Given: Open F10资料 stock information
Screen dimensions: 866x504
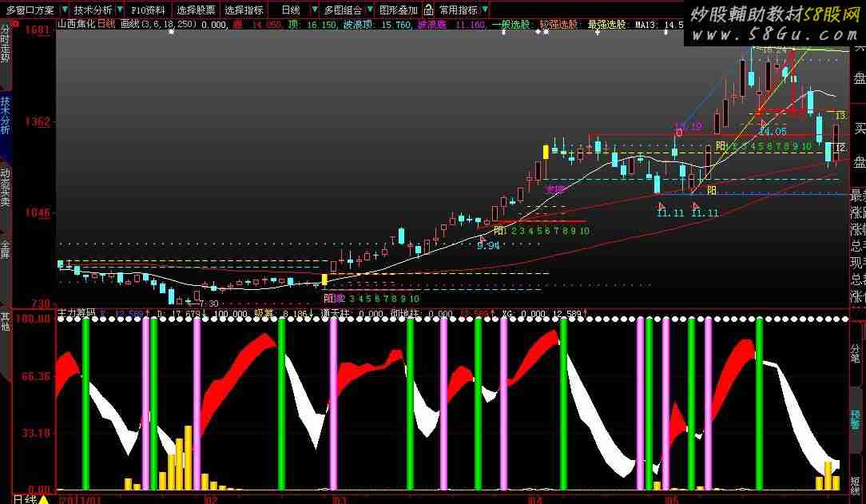Looking at the screenshot, I should pos(148,10).
